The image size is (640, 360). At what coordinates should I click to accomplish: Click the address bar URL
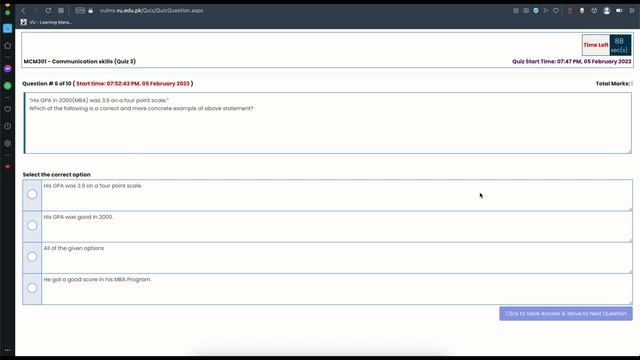coord(151,11)
